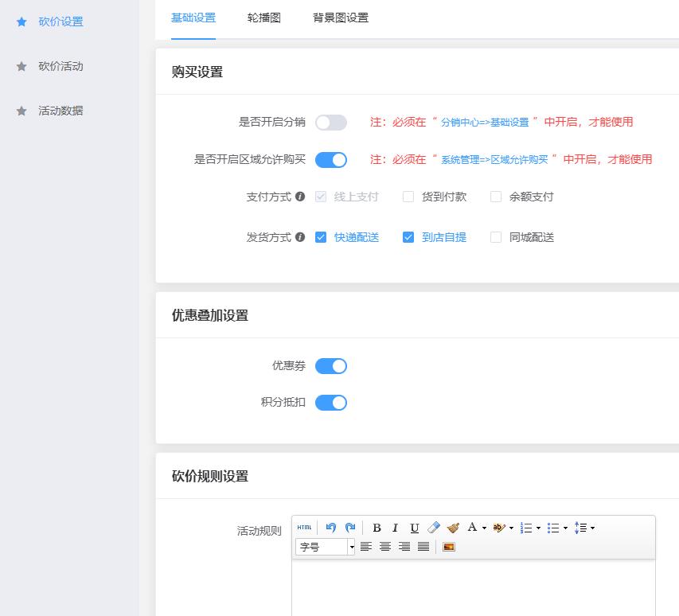Set line spacing in editor

(x=580, y=528)
